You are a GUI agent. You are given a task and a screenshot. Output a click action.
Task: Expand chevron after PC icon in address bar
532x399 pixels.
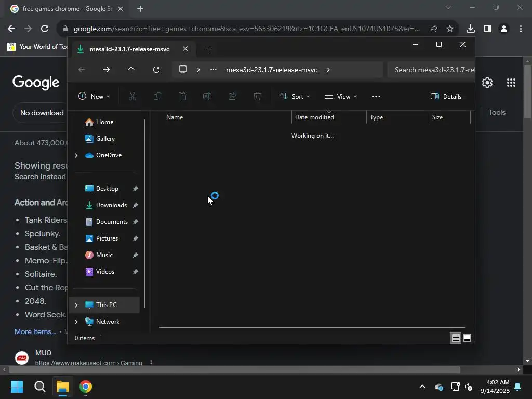point(198,70)
